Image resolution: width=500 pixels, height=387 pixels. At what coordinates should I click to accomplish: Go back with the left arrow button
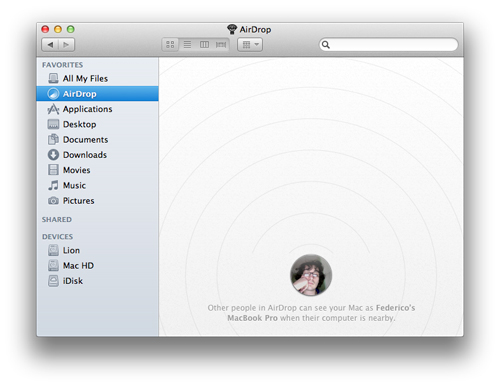click(50, 45)
